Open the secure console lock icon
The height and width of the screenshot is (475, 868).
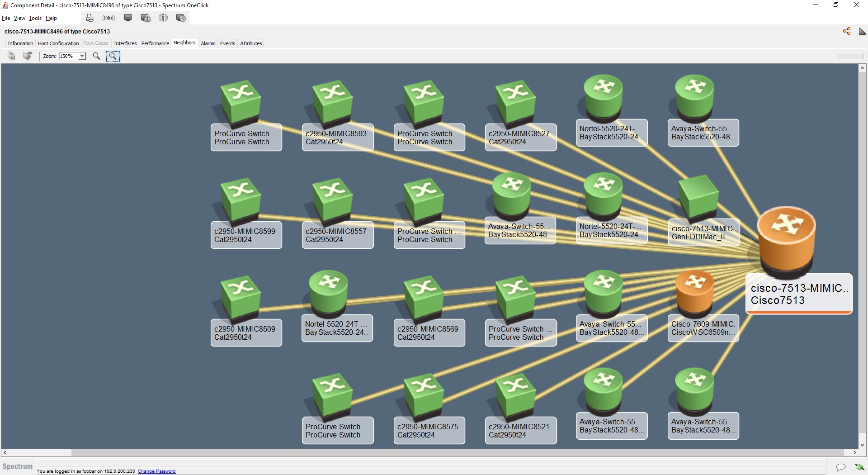pos(145,18)
